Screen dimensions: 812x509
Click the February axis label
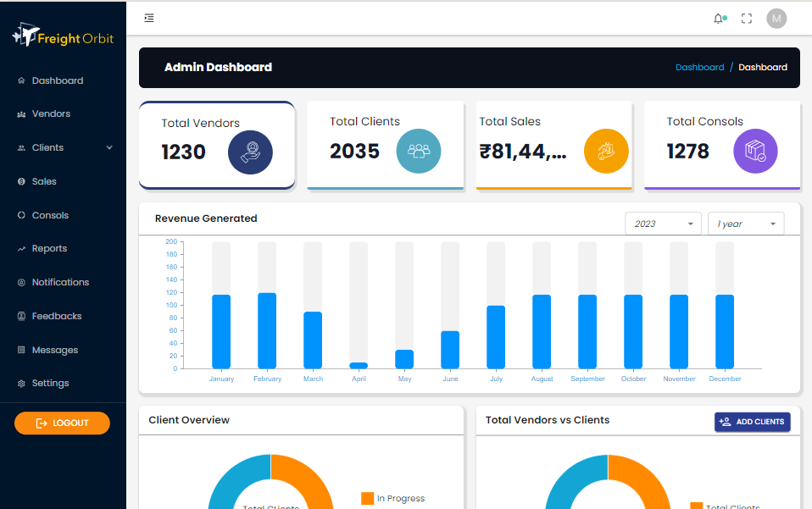267,379
